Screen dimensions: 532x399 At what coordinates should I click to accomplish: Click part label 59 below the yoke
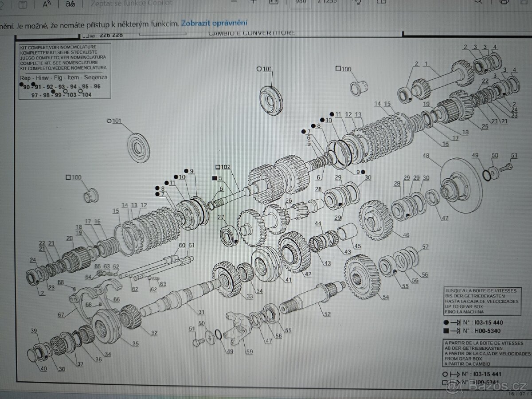[x=249, y=352]
